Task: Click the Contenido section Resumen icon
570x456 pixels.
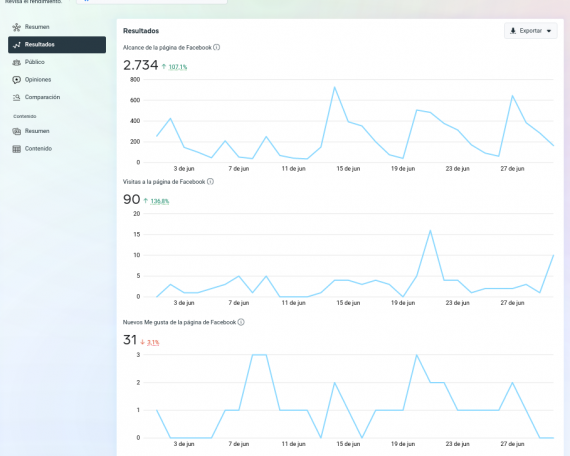Action: (16, 131)
